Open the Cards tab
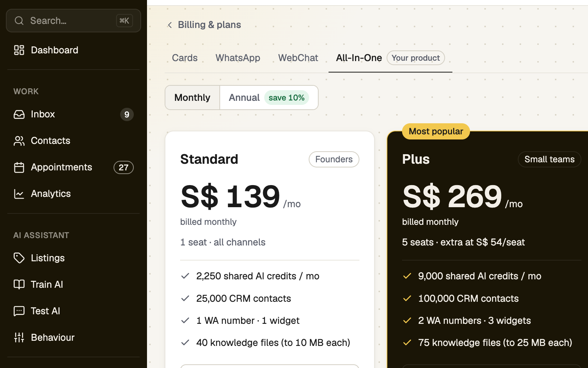 [x=185, y=58]
